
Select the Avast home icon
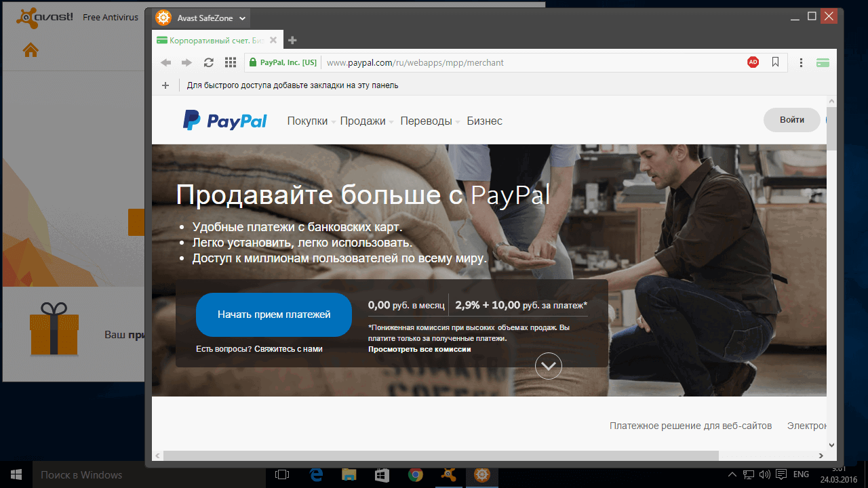click(30, 50)
